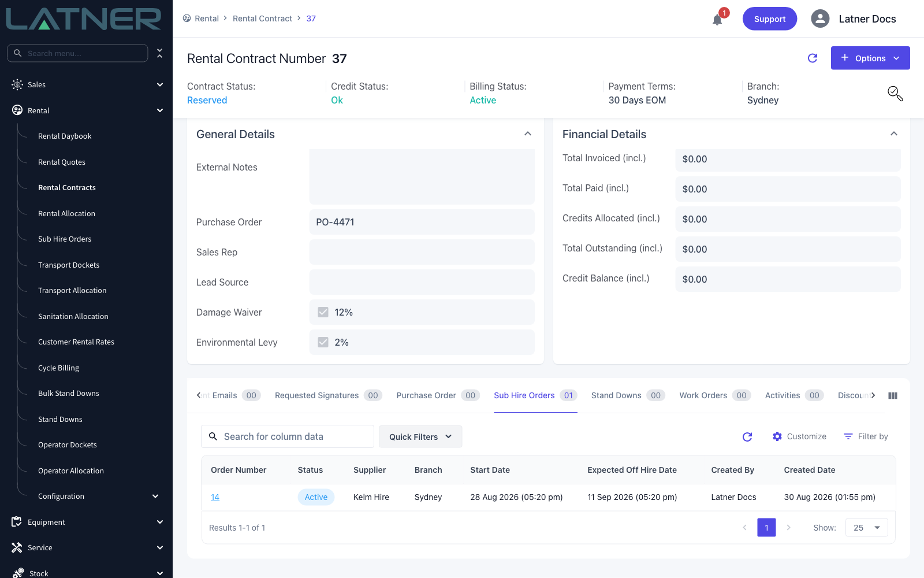Open Customer Rental Rates in sidebar
Image resolution: width=924 pixels, height=578 pixels.
coord(76,342)
